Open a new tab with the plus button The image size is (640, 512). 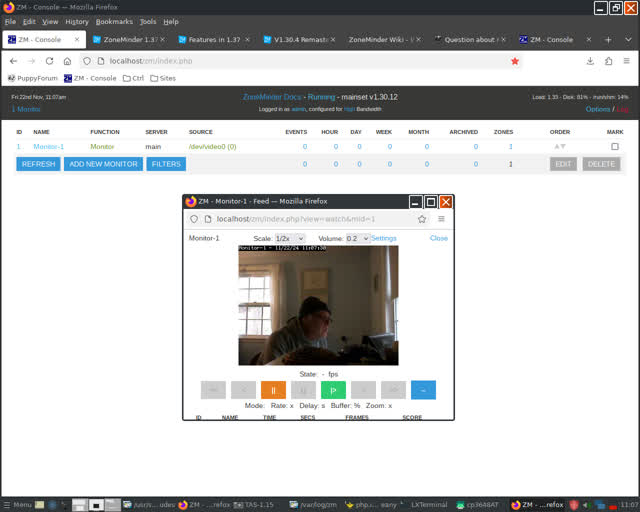click(608, 40)
